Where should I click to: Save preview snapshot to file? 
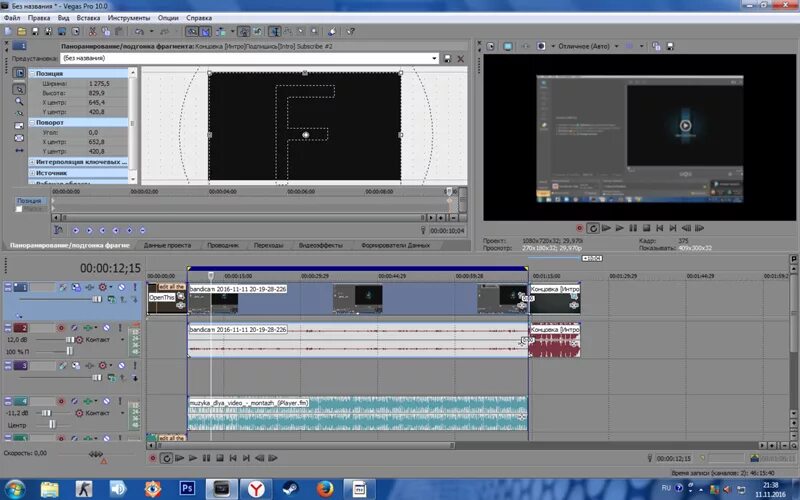670,46
